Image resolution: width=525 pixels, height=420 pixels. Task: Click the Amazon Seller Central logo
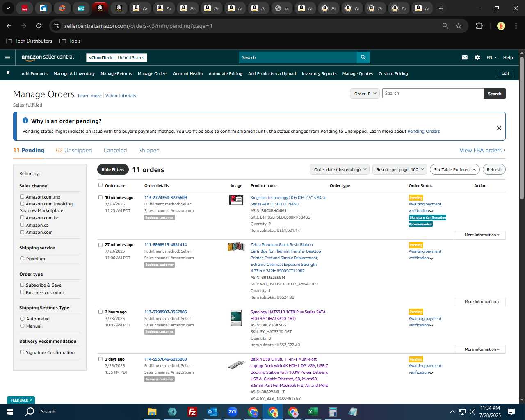tap(48, 57)
